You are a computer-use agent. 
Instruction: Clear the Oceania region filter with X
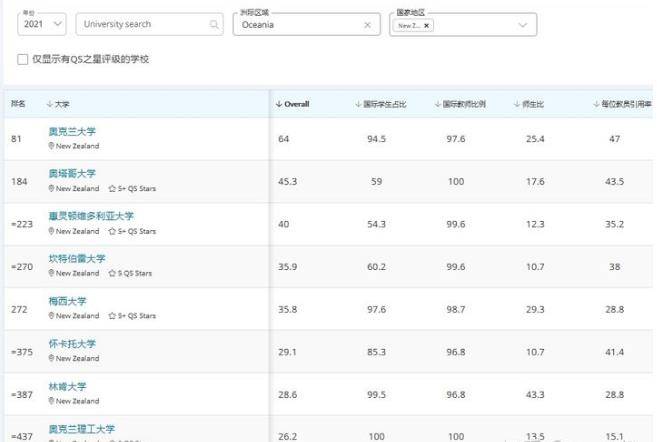point(367,25)
